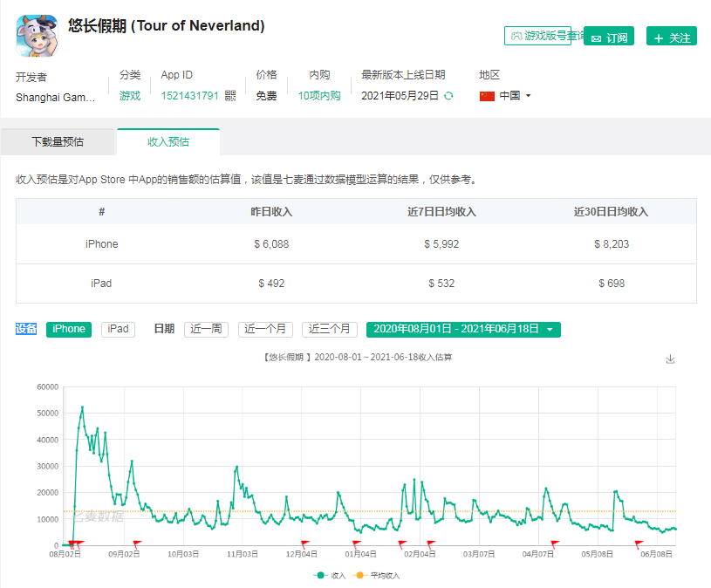Click the refresh icon beside release date

coord(448,96)
